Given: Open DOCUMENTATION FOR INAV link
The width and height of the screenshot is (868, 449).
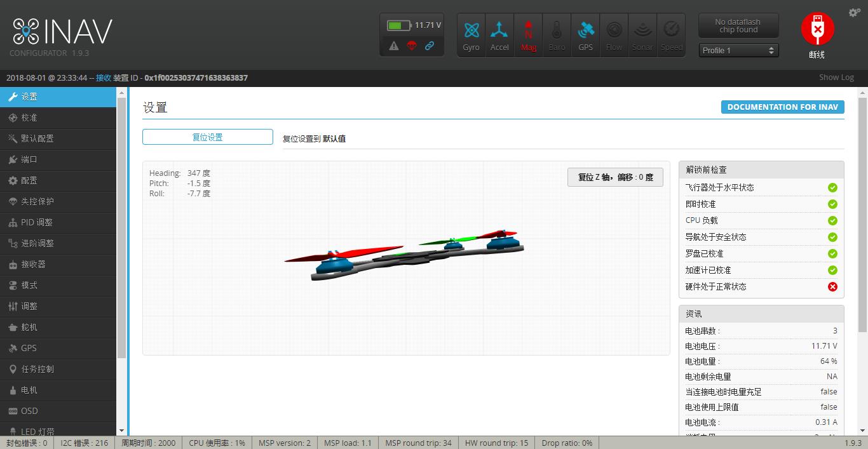Looking at the screenshot, I should coord(782,107).
